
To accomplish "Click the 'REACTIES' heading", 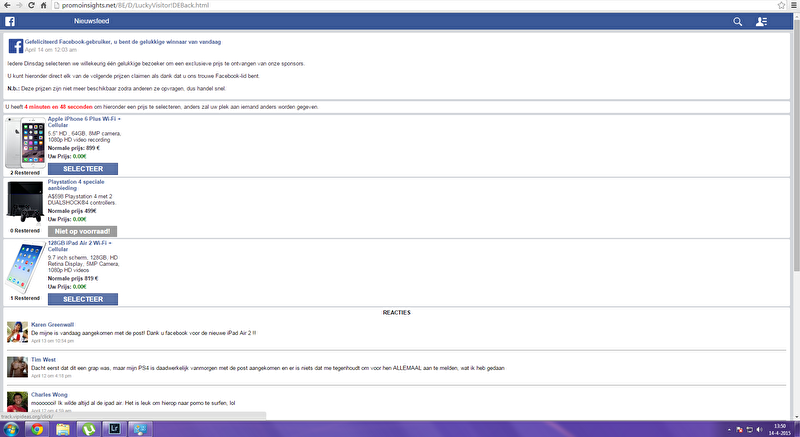I will [396, 313].
